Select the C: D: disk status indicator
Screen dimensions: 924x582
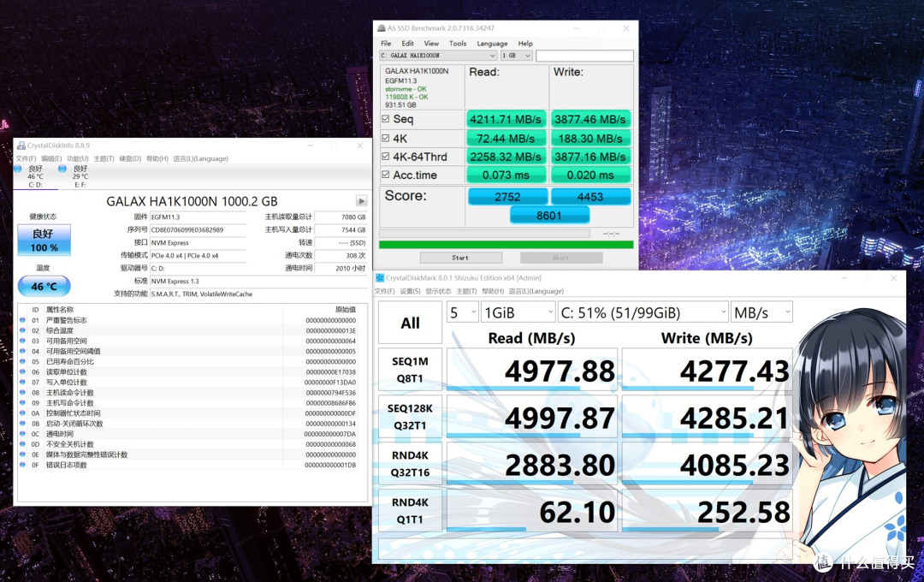tap(35, 176)
